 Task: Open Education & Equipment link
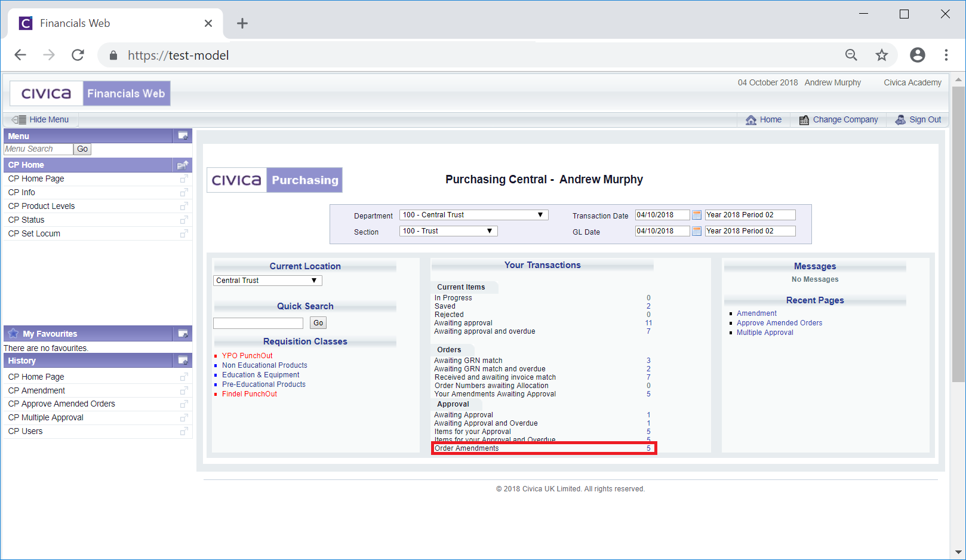pos(261,375)
